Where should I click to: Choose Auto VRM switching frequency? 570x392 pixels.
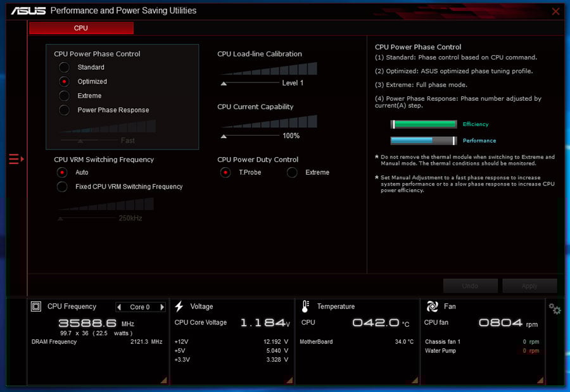click(x=62, y=172)
